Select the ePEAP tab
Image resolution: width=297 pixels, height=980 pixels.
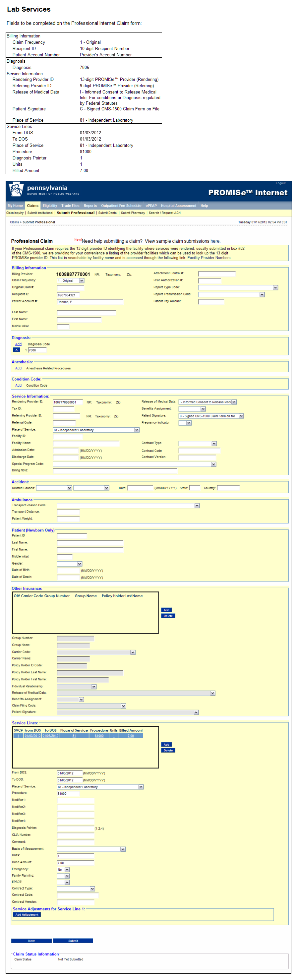tap(151, 206)
